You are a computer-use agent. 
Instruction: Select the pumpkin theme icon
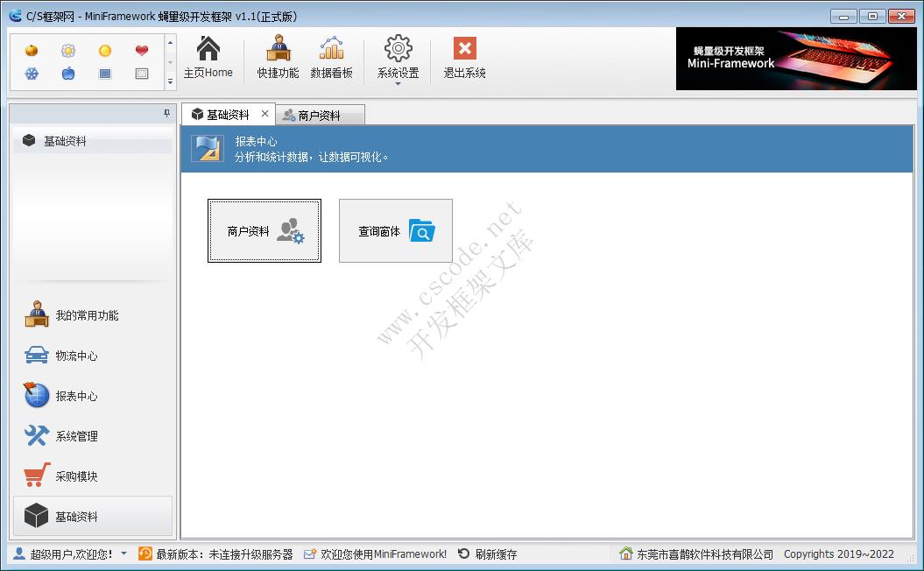tap(32, 51)
